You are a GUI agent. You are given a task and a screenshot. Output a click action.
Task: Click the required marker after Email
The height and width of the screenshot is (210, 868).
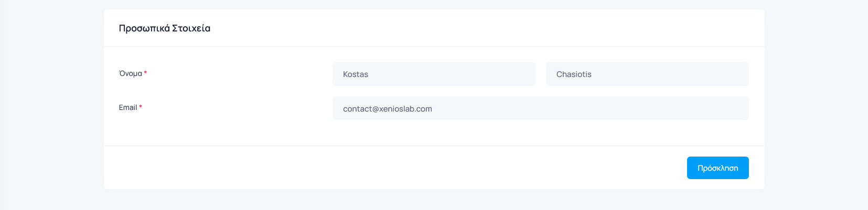[141, 107]
